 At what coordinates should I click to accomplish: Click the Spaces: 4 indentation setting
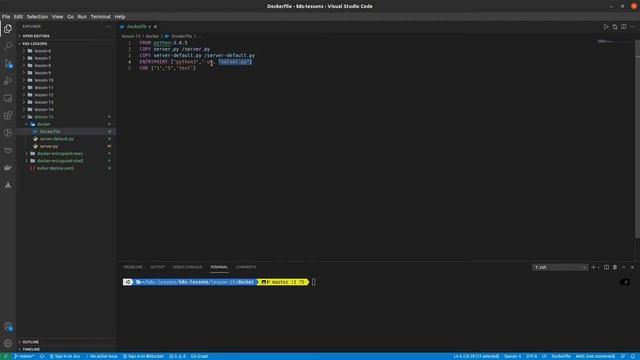point(512,356)
